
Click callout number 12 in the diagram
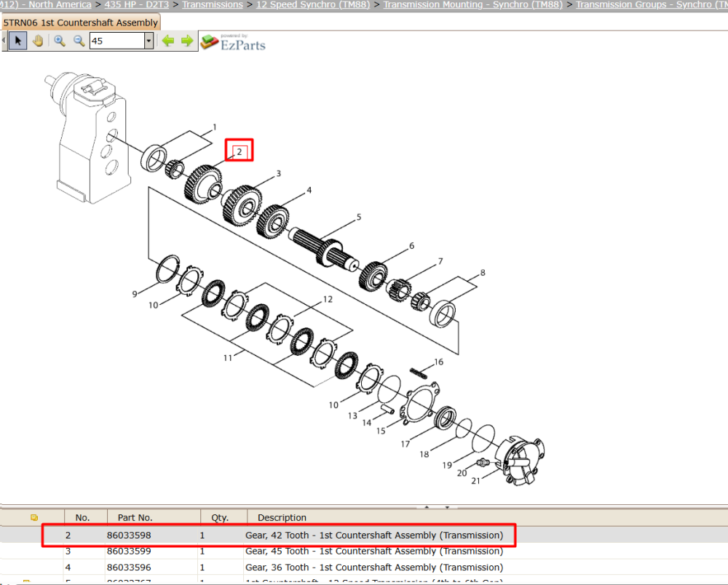click(x=328, y=299)
